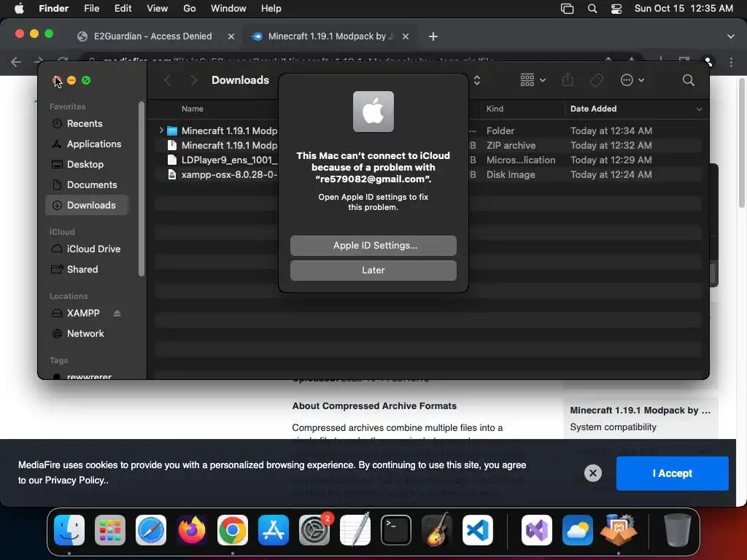The image size is (747, 560).
Task: Open Control Center in menu bar
Action: [616, 9]
